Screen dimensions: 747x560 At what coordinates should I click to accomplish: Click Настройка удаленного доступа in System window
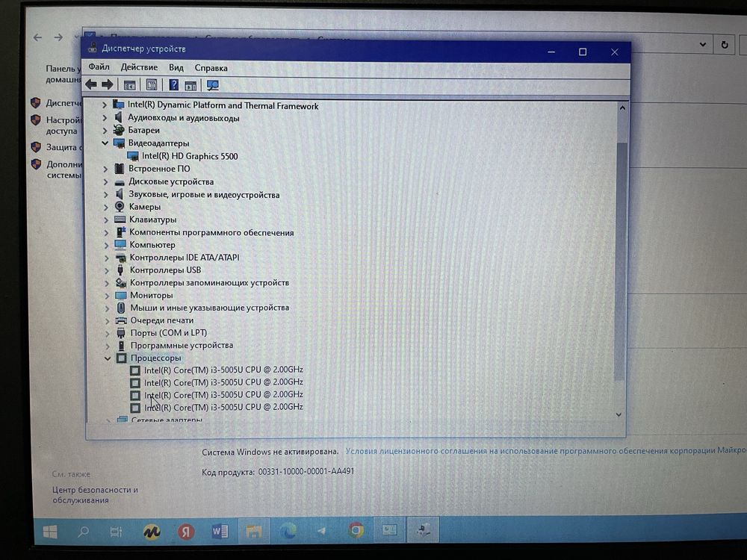pyautogui.click(x=63, y=125)
